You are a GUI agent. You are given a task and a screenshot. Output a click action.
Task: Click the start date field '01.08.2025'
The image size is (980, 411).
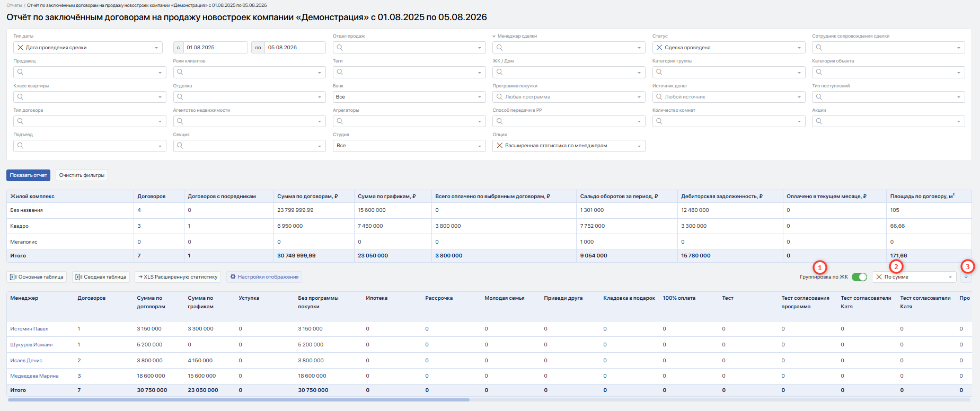point(215,48)
